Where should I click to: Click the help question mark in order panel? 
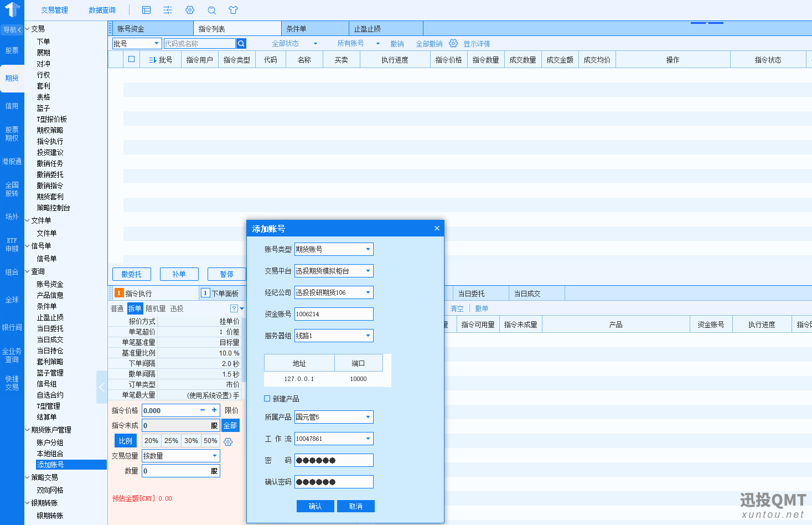point(234,308)
